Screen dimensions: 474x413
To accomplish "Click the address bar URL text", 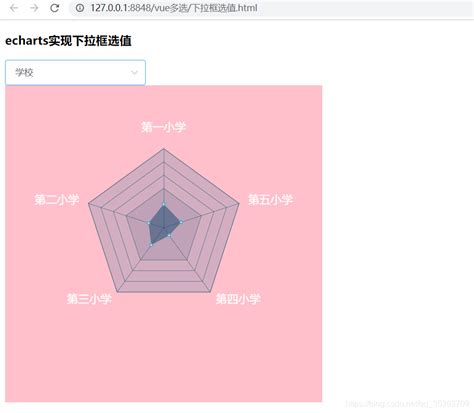I will 174,8.
